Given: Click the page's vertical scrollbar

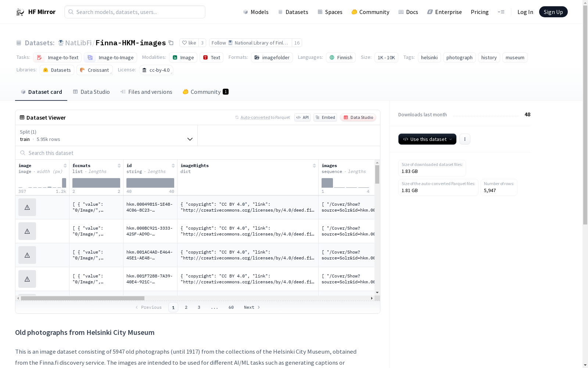Looking at the screenshot, I should (x=585, y=114).
